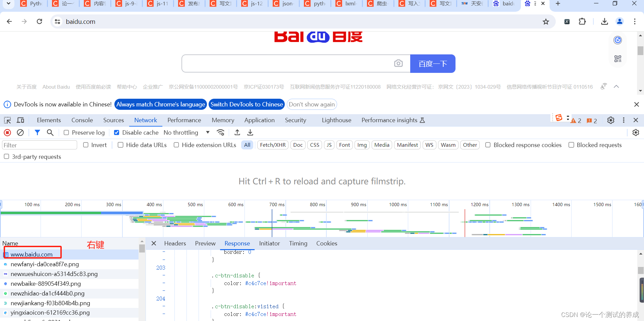
Task: Open the 帮助中心 footer link
Action: [x=127, y=87]
